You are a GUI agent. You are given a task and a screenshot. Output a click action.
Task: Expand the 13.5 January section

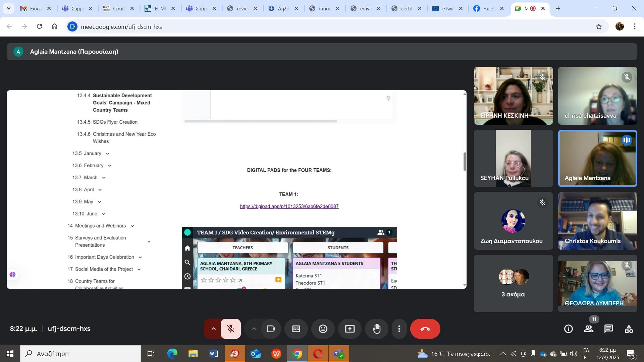click(107, 154)
